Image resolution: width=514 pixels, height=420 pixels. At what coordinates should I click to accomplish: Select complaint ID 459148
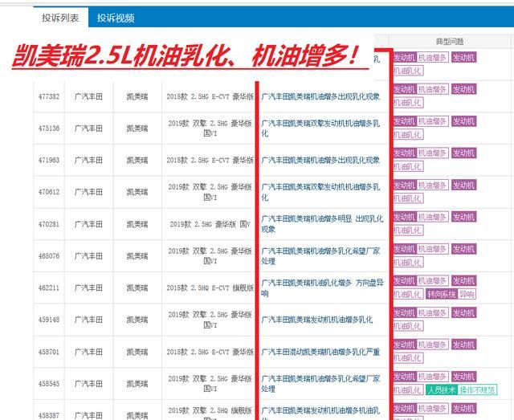49,320
